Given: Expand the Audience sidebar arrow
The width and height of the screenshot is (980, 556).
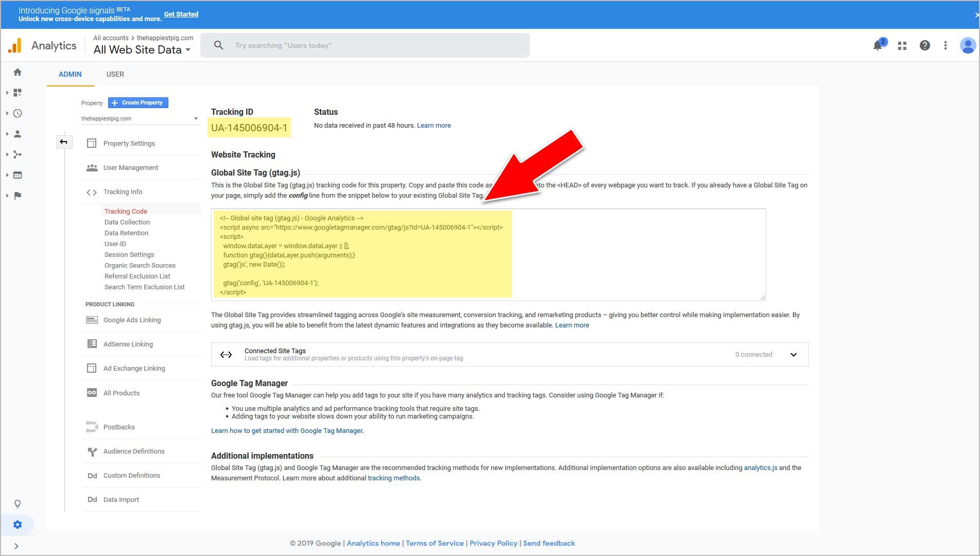Looking at the screenshot, I should tap(7, 134).
